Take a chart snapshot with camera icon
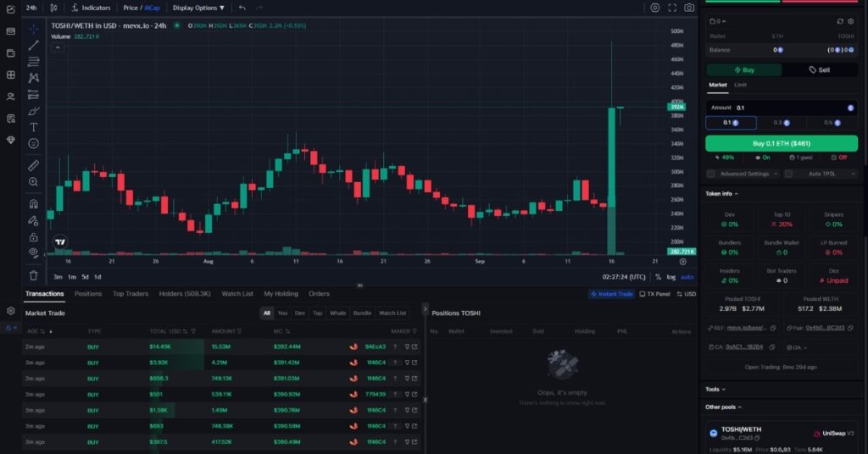This screenshot has width=868, height=454. [x=689, y=8]
